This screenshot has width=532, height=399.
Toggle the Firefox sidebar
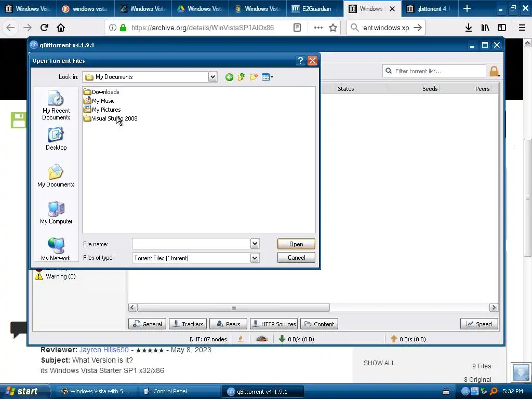coord(502,28)
